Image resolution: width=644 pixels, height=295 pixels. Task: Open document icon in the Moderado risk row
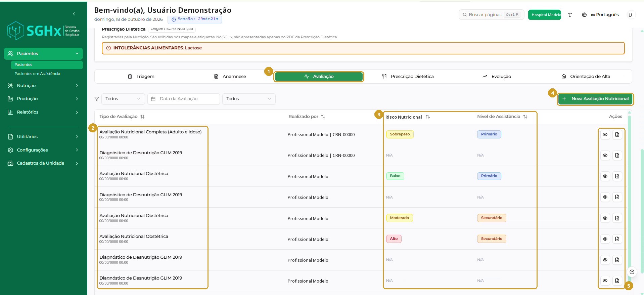click(x=617, y=218)
